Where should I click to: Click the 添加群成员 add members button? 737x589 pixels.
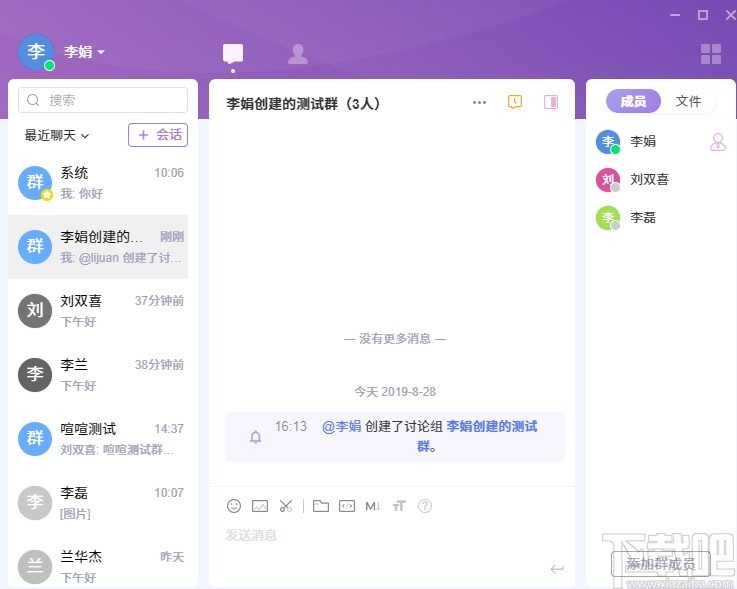click(x=660, y=564)
